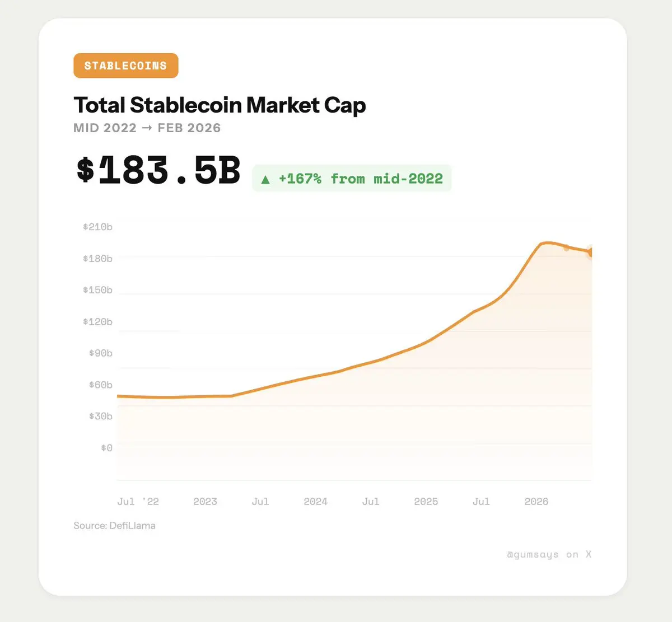The width and height of the screenshot is (672, 622).
Task: Click the 2026 x-axis label
Action: [x=536, y=502]
